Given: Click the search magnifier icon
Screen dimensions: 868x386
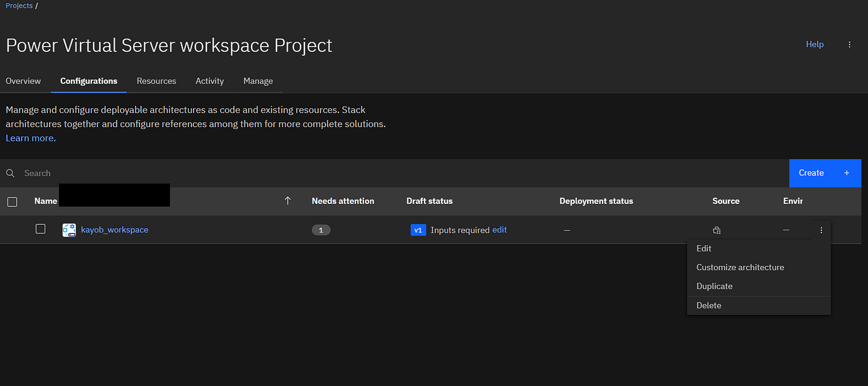Looking at the screenshot, I should click(11, 173).
